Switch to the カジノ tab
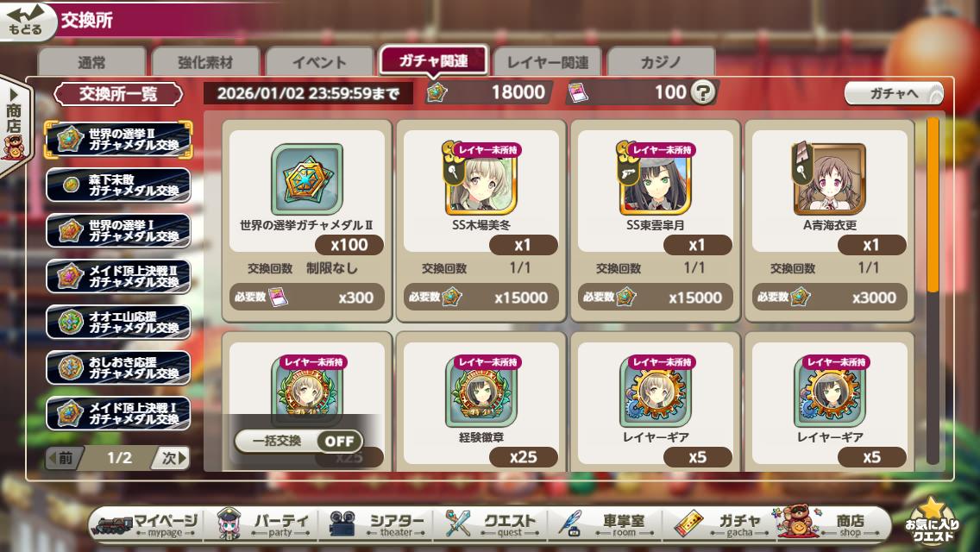The width and height of the screenshot is (980, 552). point(661,62)
